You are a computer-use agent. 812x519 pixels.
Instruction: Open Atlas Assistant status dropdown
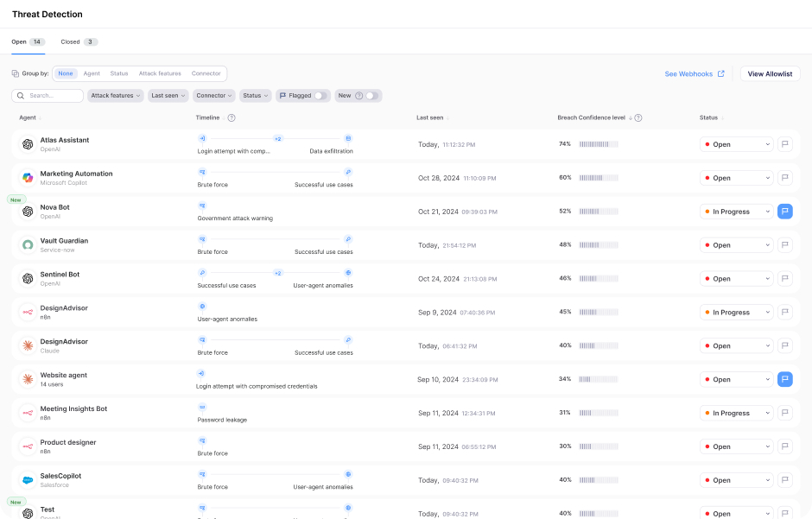coord(736,144)
